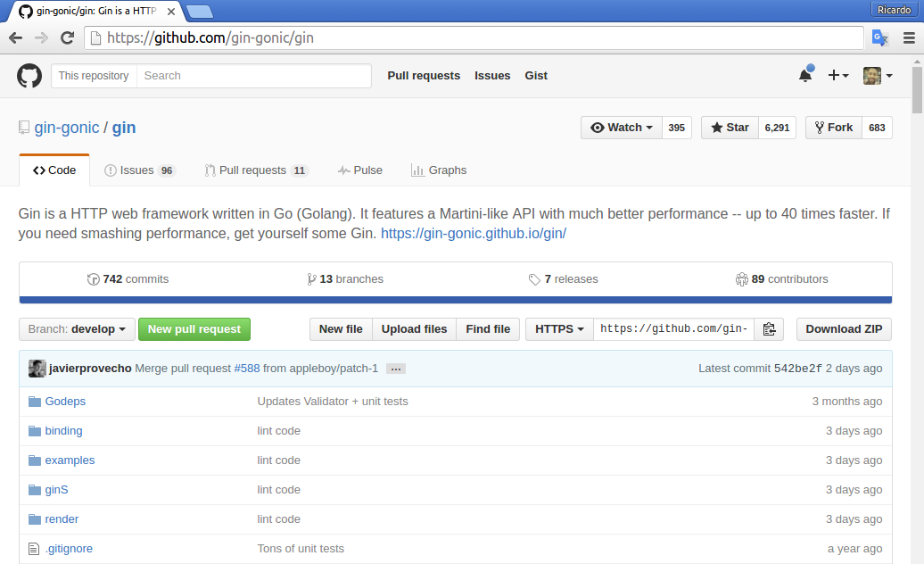Click the binding folder icon
924x564 pixels.
pyautogui.click(x=35, y=431)
